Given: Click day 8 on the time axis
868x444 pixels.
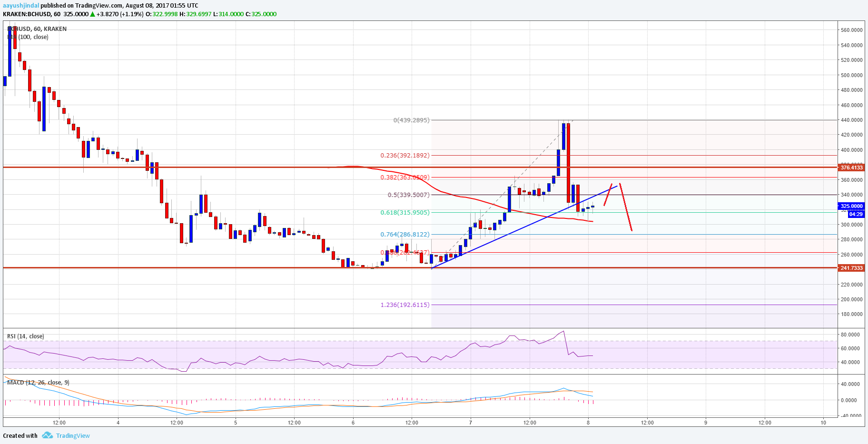Looking at the screenshot, I should click(588, 423).
